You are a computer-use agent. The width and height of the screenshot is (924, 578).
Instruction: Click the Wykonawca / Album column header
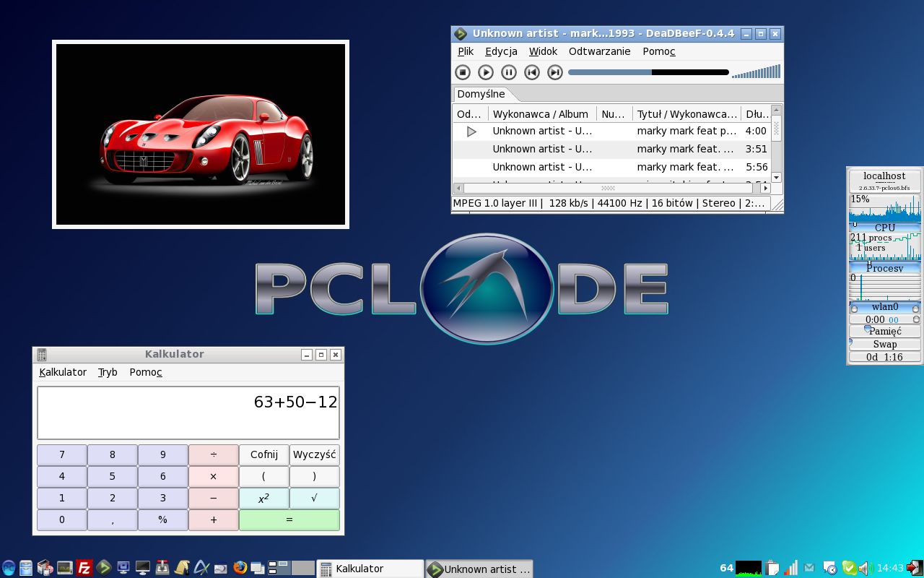pos(542,114)
